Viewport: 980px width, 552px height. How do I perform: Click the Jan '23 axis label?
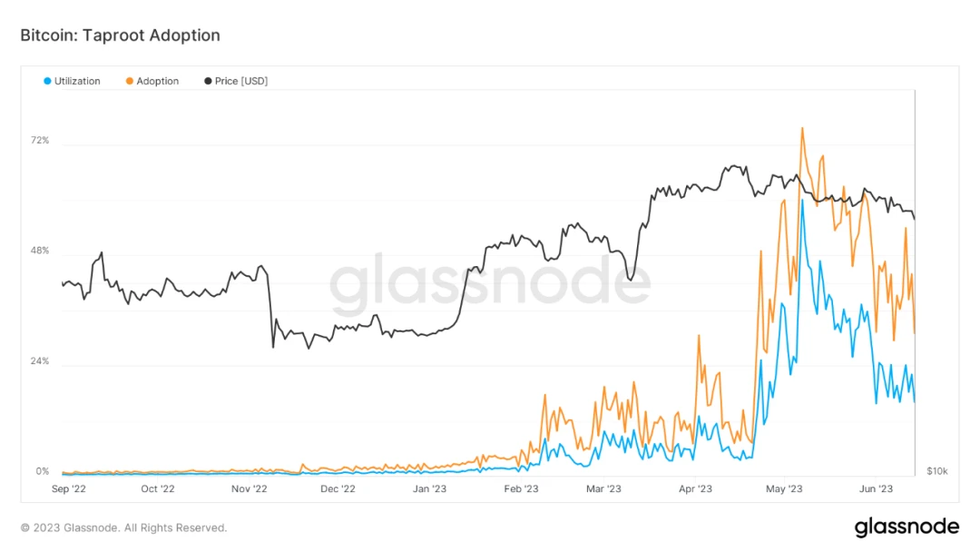[429, 488]
